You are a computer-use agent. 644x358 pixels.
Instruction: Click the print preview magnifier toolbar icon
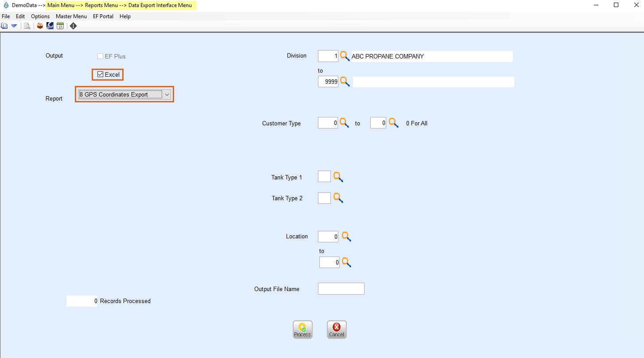click(27, 26)
